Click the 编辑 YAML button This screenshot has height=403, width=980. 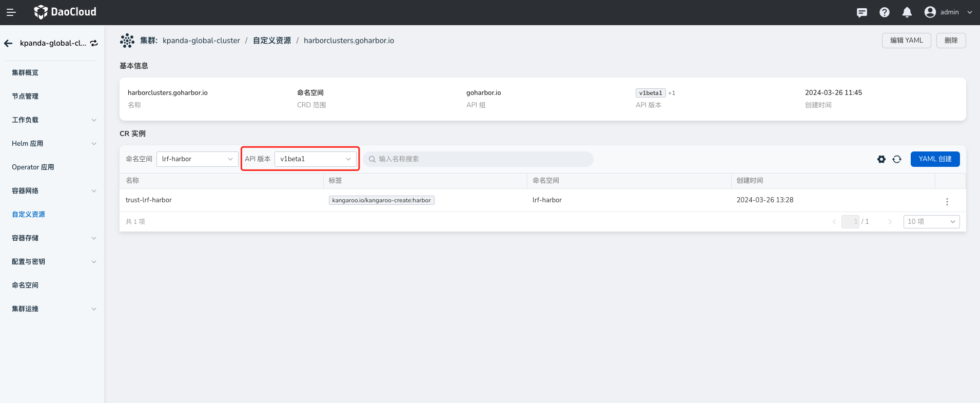906,41
